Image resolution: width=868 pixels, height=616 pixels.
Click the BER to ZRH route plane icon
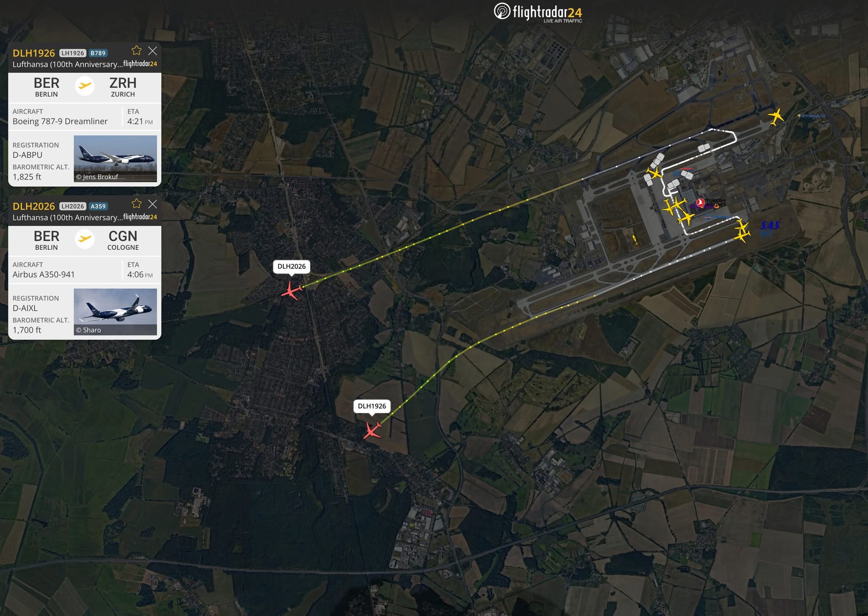pyautogui.click(x=85, y=86)
